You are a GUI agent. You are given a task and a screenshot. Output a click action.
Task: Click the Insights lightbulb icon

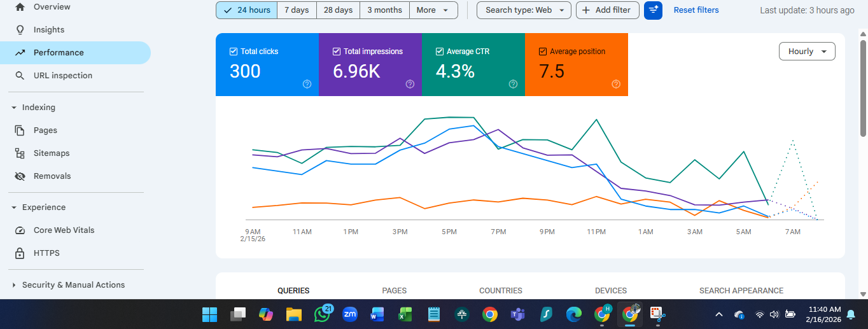pyautogui.click(x=20, y=30)
